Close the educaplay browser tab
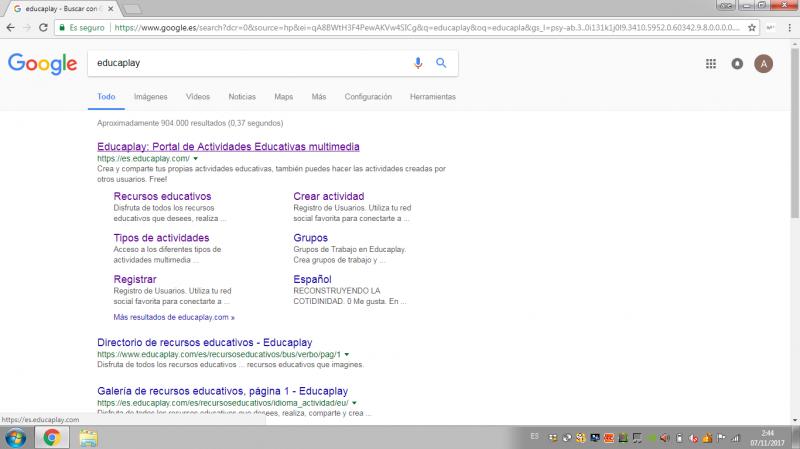Image resolution: width=800 pixels, height=449 pixels. pyautogui.click(x=110, y=9)
